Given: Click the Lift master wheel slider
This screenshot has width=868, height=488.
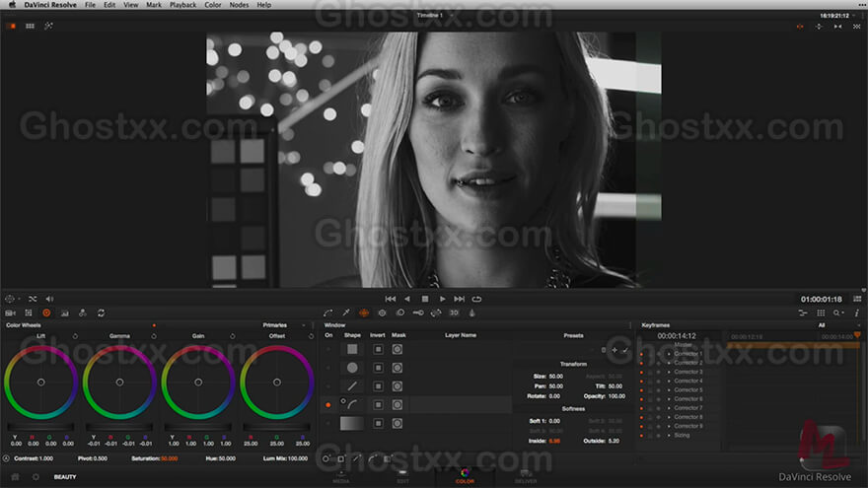Looking at the screenshot, I should 40,427.
